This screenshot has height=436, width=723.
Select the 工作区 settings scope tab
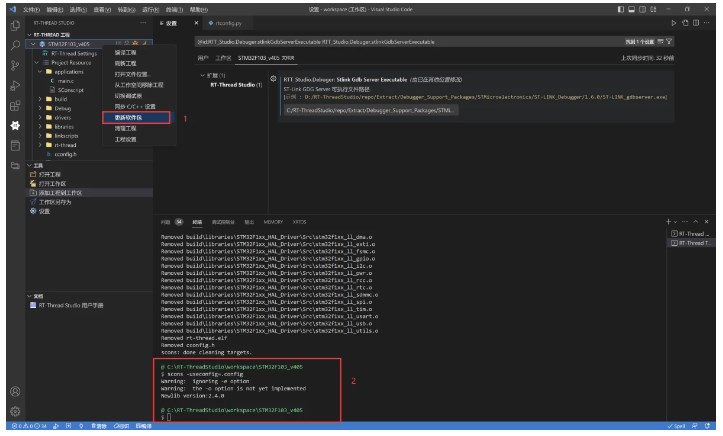click(x=223, y=58)
